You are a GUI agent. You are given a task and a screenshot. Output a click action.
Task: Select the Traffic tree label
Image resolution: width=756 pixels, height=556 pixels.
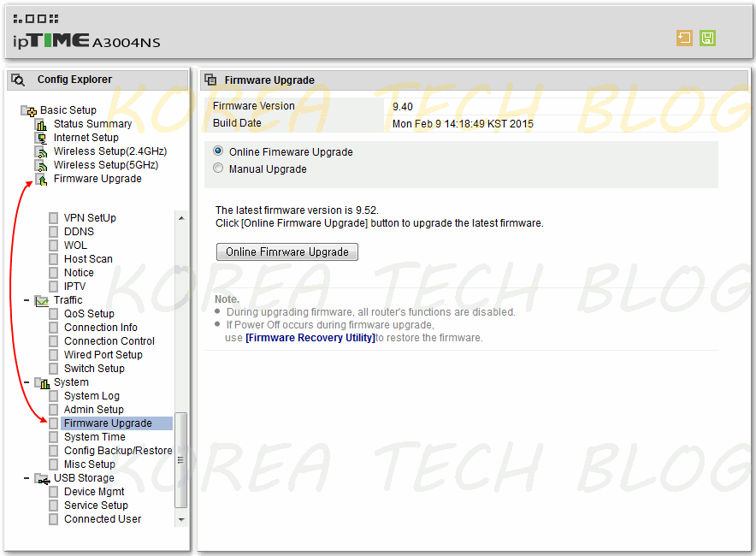(x=68, y=300)
